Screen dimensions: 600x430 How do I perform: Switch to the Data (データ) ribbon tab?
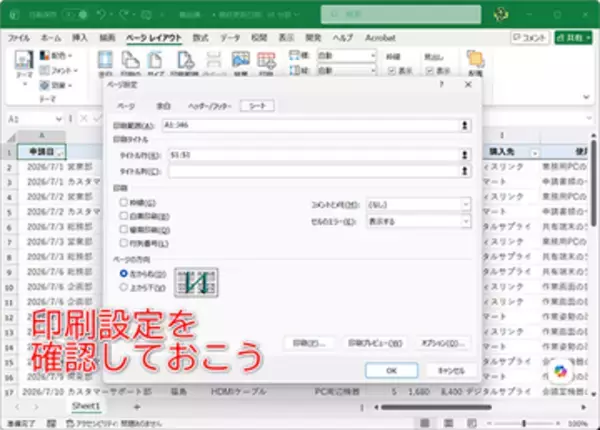(x=230, y=37)
